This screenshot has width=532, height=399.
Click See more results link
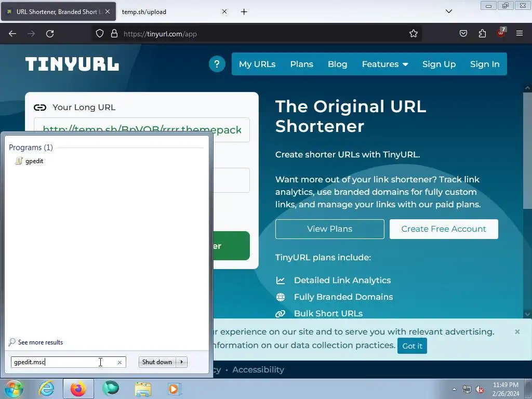41,342
